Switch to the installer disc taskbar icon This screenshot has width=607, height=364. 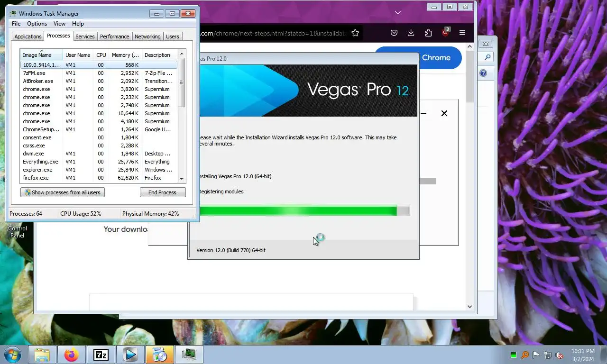(160, 355)
